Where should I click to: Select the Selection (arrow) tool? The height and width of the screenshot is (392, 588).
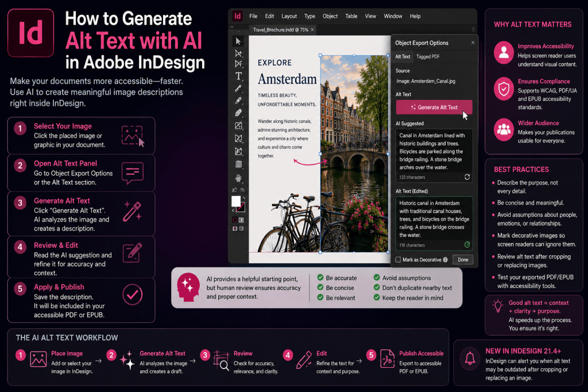(238, 41)
